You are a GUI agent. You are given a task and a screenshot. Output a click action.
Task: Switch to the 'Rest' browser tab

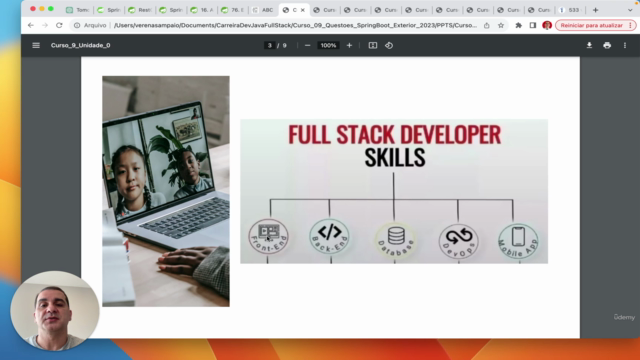[x=140, y=10]
